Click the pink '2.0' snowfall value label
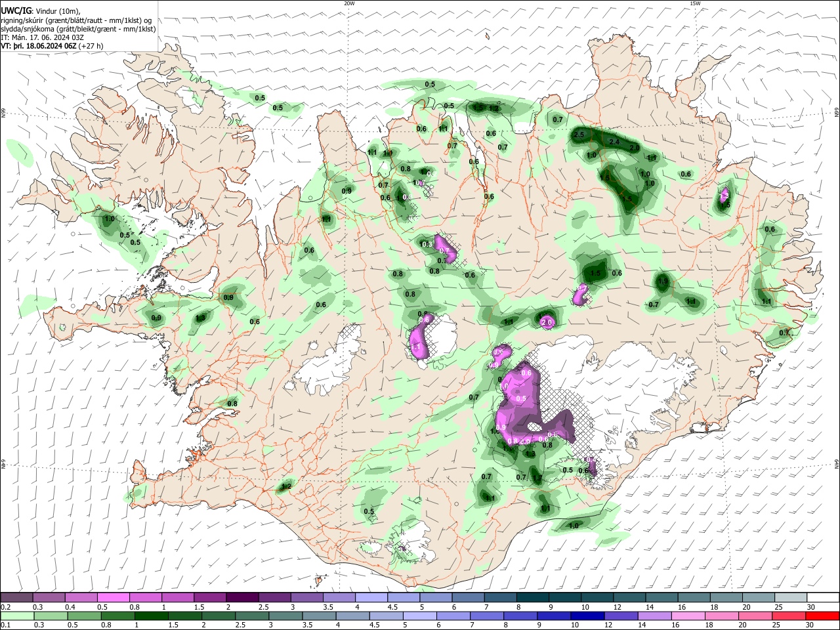This screenshot has height=630, width=840. 548,322
